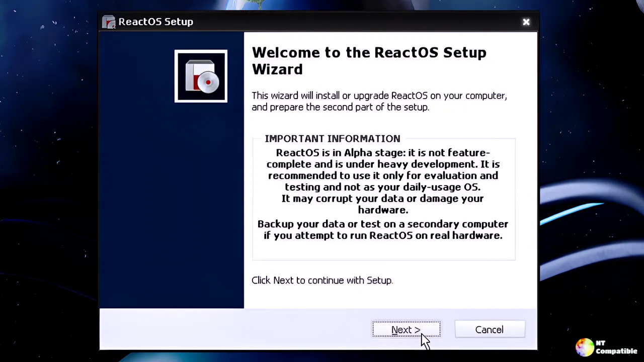Image resolution: width=644 pixels, height=362 pixels.
Task: Close the ReactOS Setup window
Action: [x=526, y=22]
